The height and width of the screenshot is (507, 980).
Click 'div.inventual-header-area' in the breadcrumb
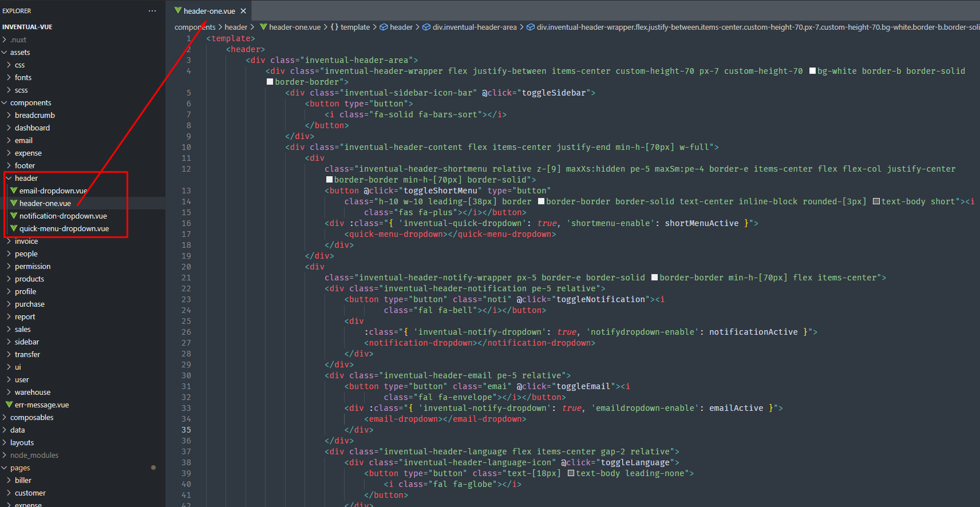point(475,27)
